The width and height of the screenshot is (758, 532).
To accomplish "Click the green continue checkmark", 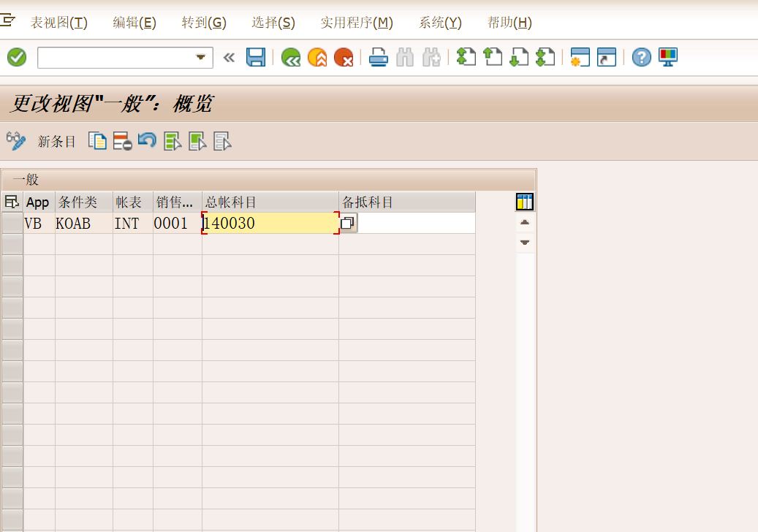I will (16, 57).
